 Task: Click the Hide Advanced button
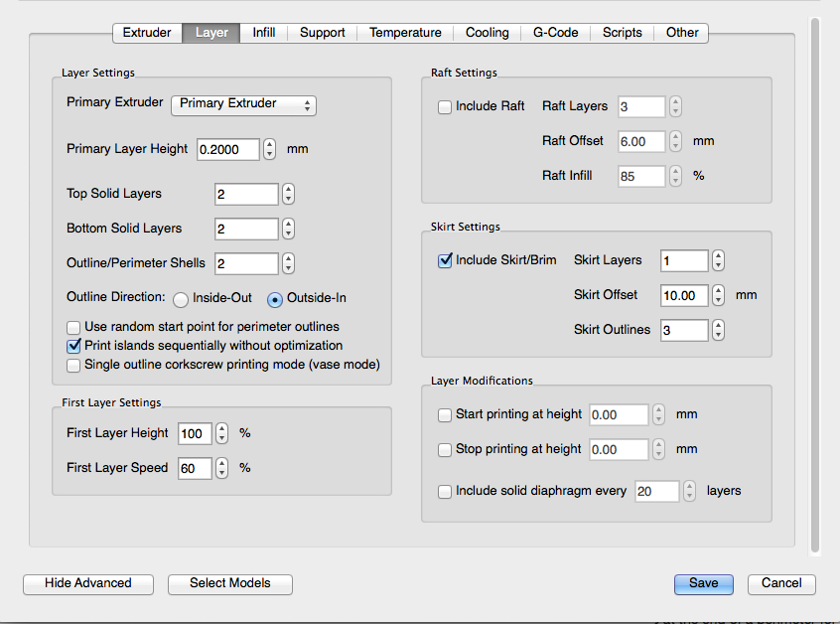tap(87, 584)
